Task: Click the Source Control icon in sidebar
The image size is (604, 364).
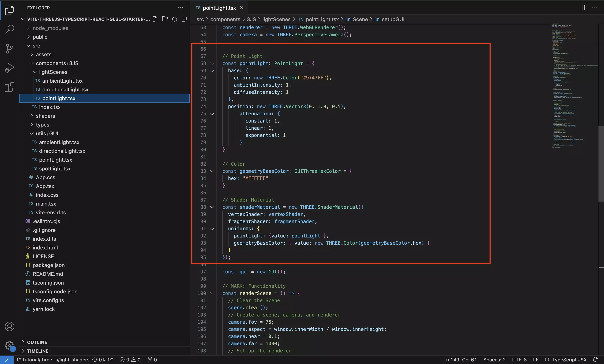Action: tap(10, 48)
